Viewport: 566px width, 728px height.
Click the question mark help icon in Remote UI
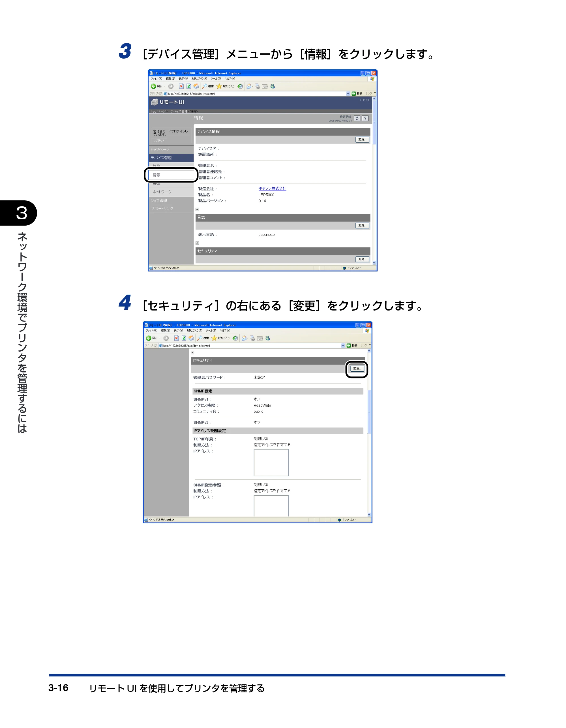[365, 118]
